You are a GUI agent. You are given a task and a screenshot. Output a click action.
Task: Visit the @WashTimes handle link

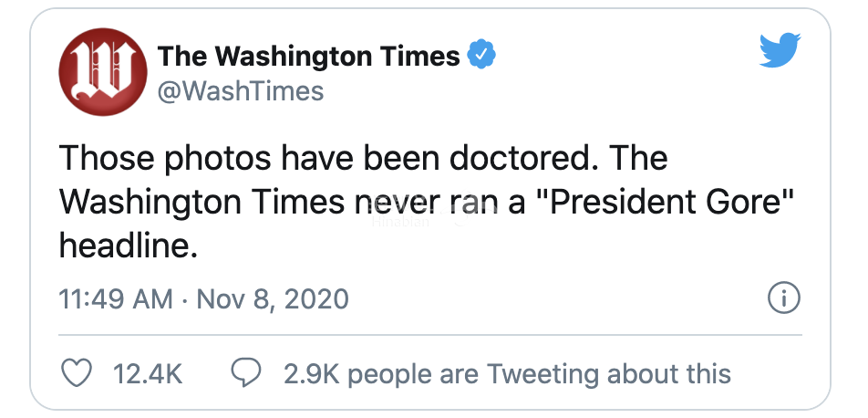tap(241, 91)
